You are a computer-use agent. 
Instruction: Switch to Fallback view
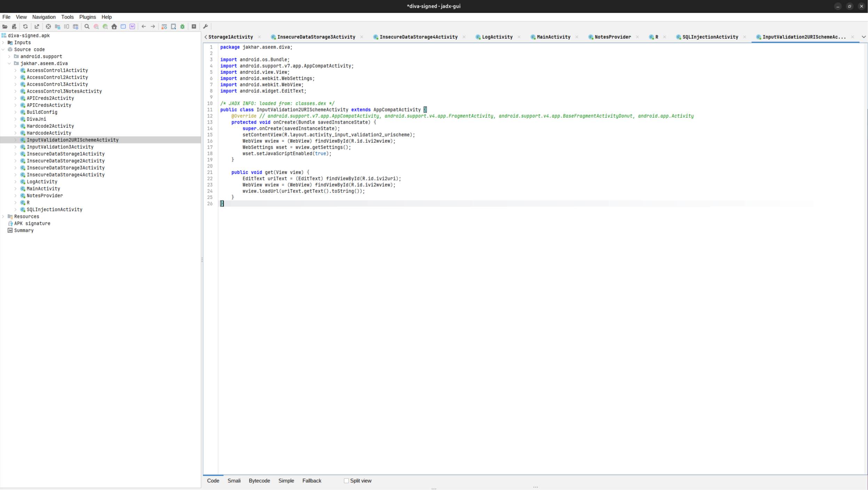tap(312, 481)
